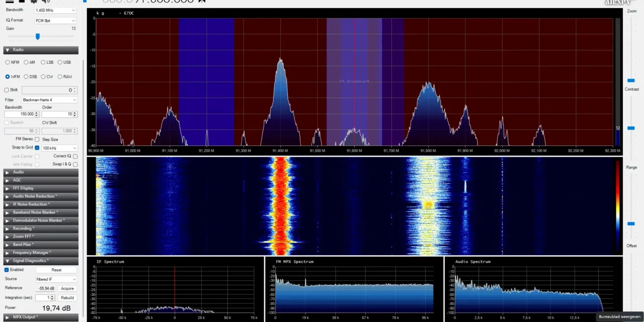
Task: Expand the FFT Display panel
Action: pos(41,188)
